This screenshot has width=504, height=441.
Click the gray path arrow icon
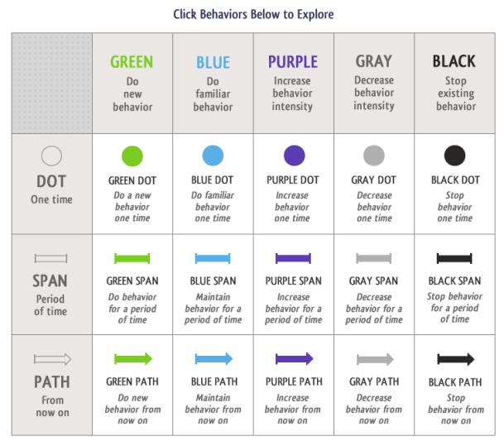tap(375, 359)
